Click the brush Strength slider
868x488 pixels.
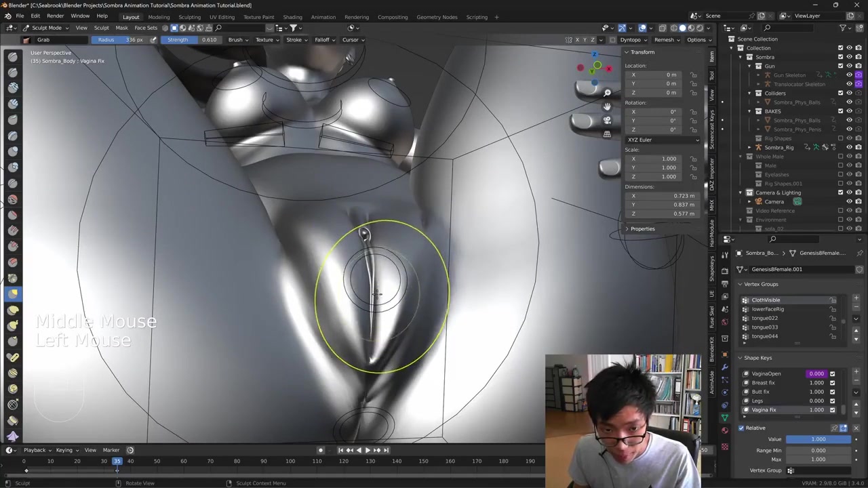coord(192,39)
